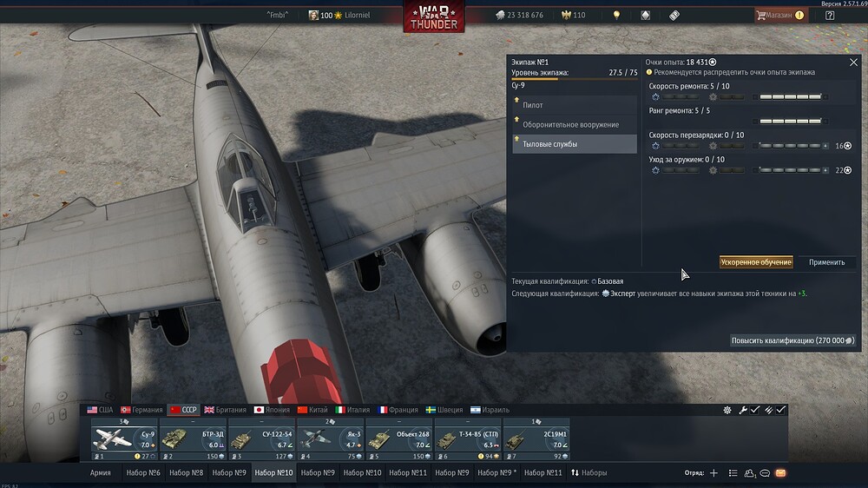Select the БТР-ЗД vehicle slot

tap(194, 439)
